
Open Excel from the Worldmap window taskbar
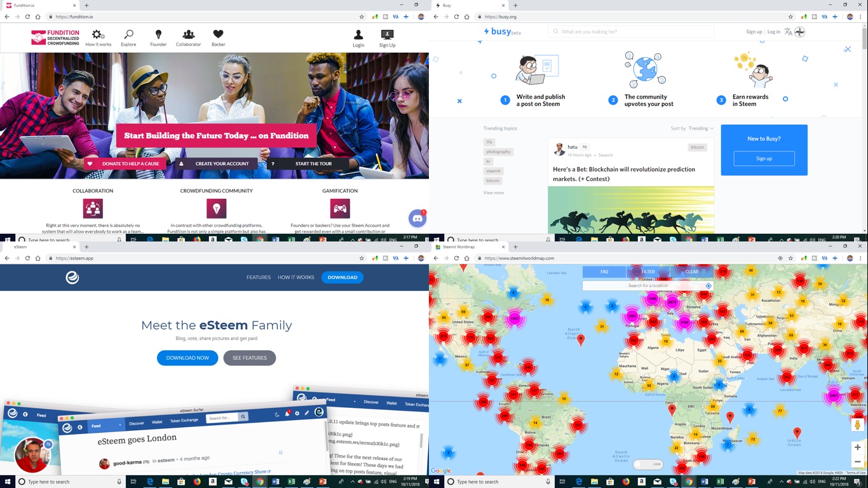click(720, 482)
